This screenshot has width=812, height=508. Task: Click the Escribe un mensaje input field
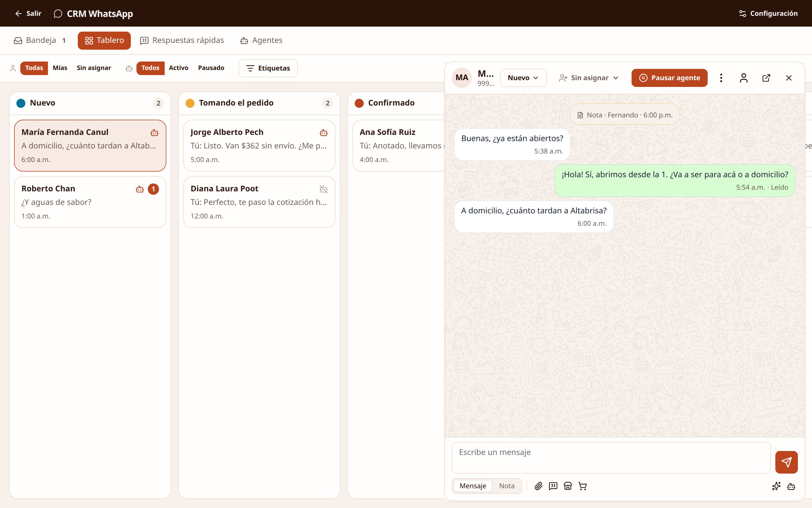click(x=611, y=457)
